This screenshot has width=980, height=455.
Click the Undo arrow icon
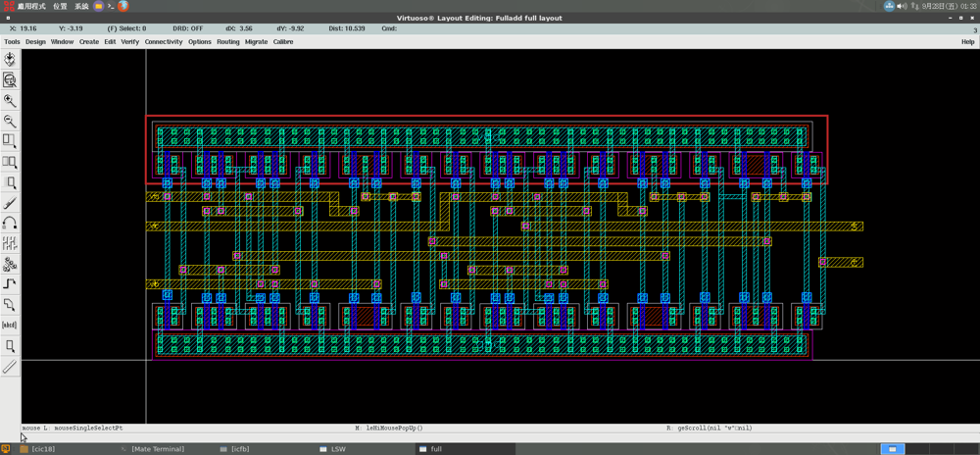tap(10, 224)
